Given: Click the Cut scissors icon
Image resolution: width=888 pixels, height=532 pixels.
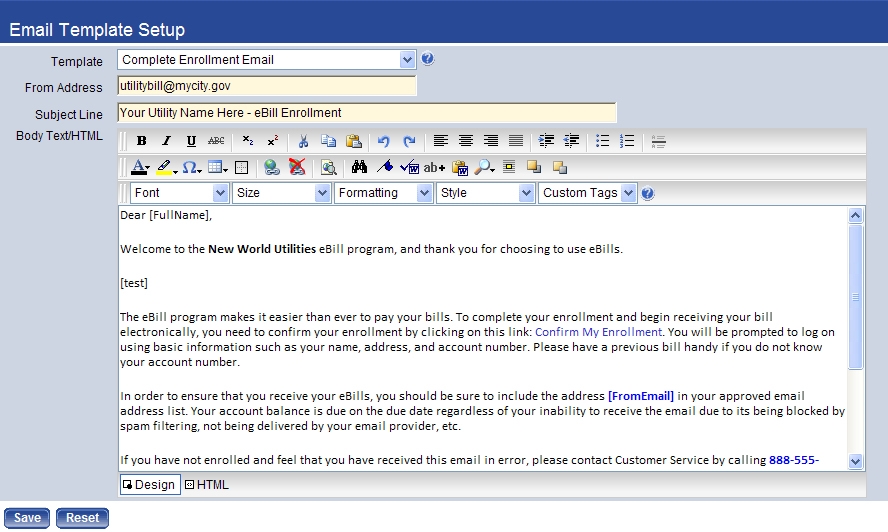Looking at the screenshot, I should [303, 141].
